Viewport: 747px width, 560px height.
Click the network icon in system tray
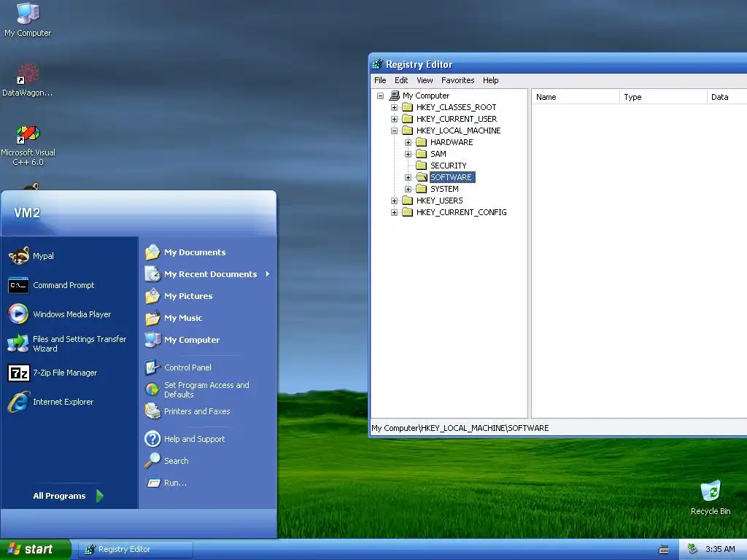(693, 549)
